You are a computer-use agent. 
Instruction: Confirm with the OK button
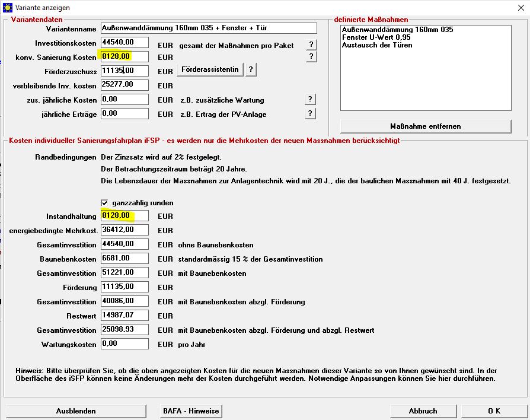pos(494,411)
